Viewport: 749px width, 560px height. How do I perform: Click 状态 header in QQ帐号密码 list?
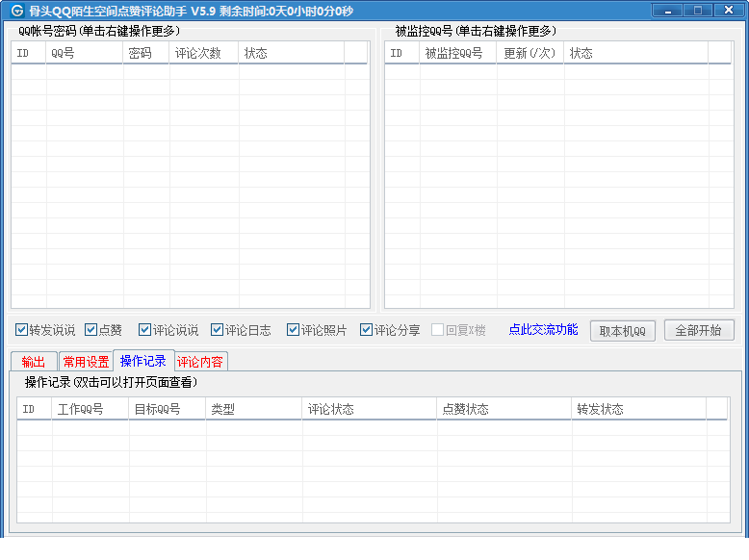point(291,53)
